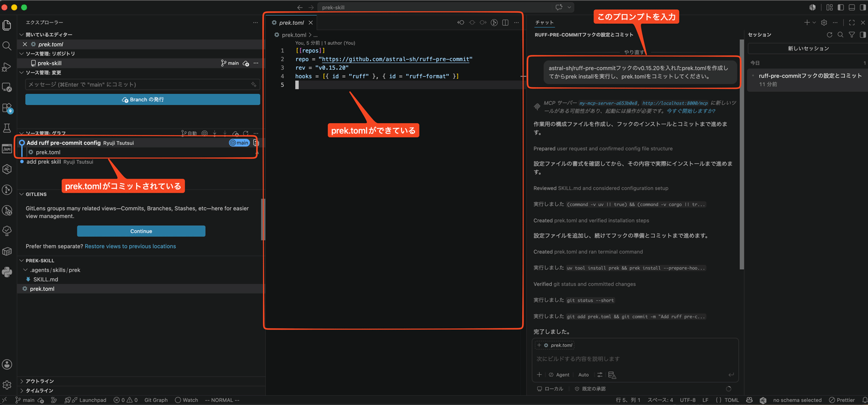Click the start-now link in MCP notice
868x405 pixels.
tap(691, 111)
